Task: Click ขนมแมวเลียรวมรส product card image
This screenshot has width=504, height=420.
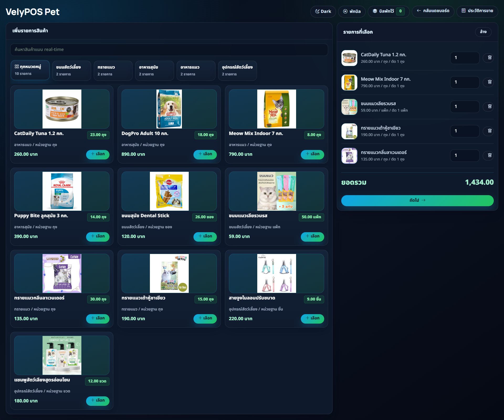Action: coord(277,191)
